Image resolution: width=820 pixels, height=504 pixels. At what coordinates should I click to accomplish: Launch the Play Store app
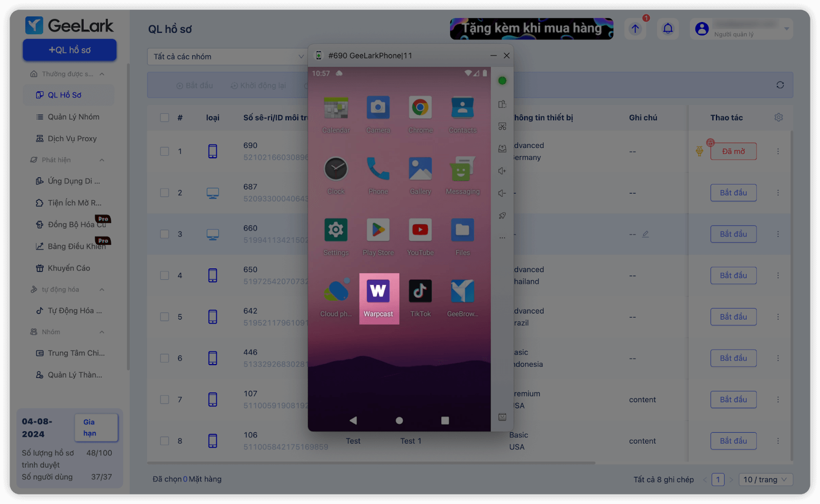[378, 237]
